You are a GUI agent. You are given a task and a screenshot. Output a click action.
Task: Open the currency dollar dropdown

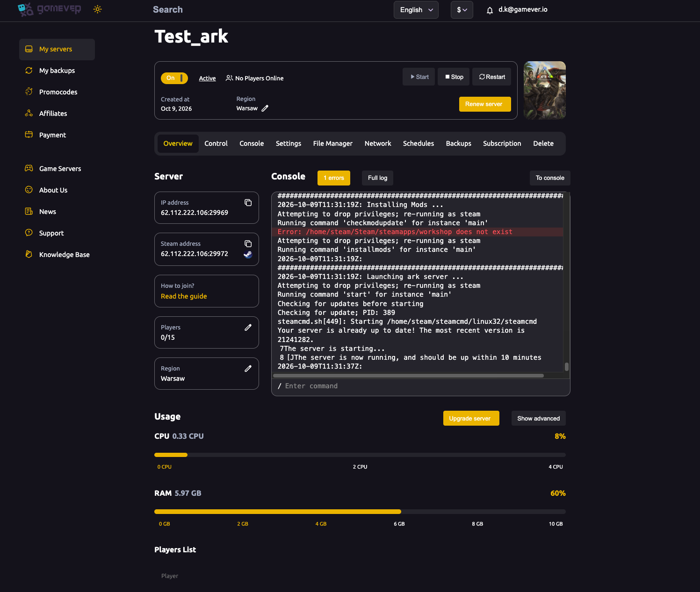pos(462,10)
